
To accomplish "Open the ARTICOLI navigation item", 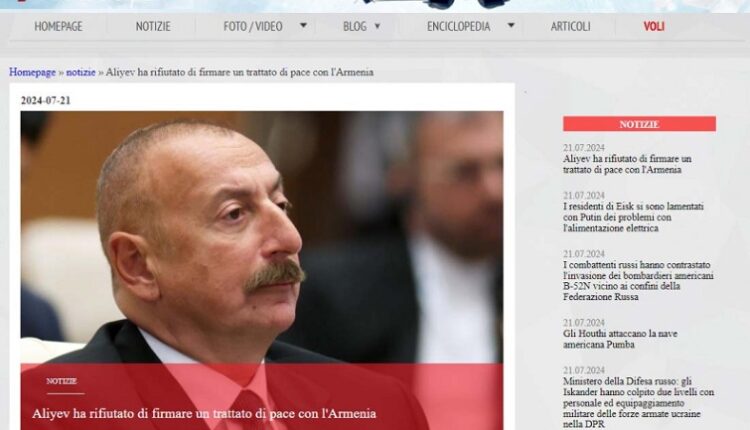I will 570,27.
